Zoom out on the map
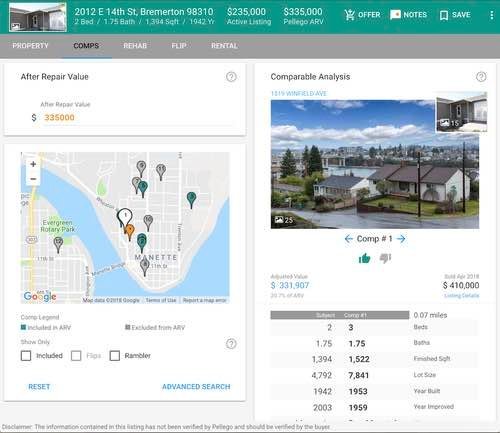 (x=33, y=179)
